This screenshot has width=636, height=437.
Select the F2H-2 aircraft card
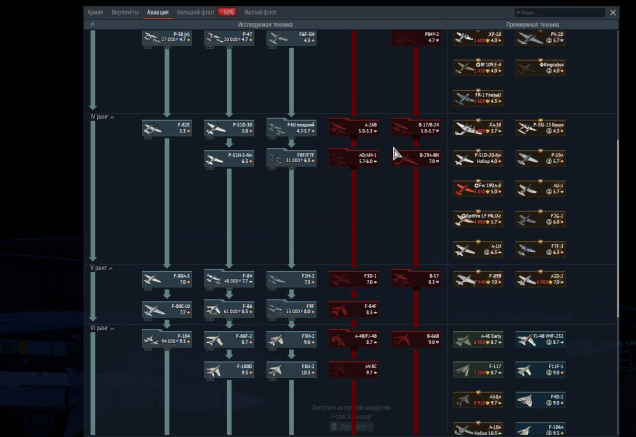(291, 279)
